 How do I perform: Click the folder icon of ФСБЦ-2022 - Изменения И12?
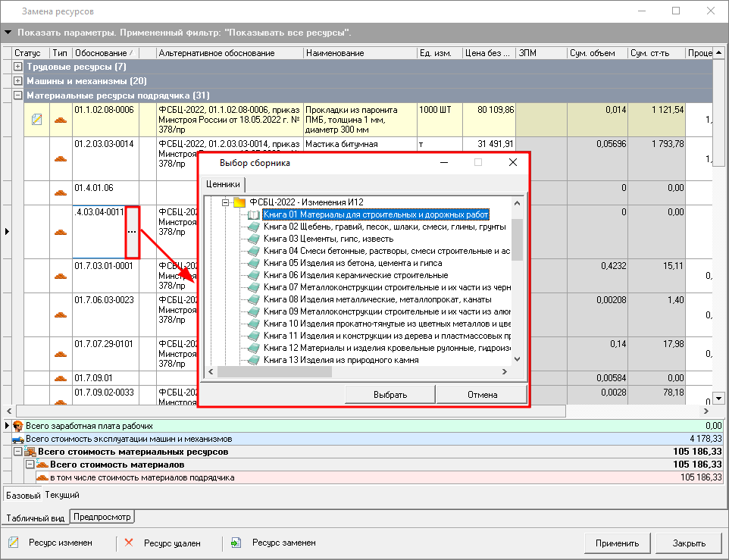click(239, 202)
